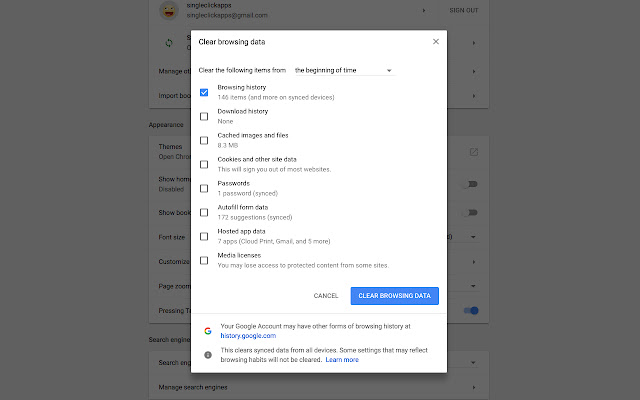640x400 pixels.
Task: Check the Download history checkbox
Action: click(x=204, y=117)
